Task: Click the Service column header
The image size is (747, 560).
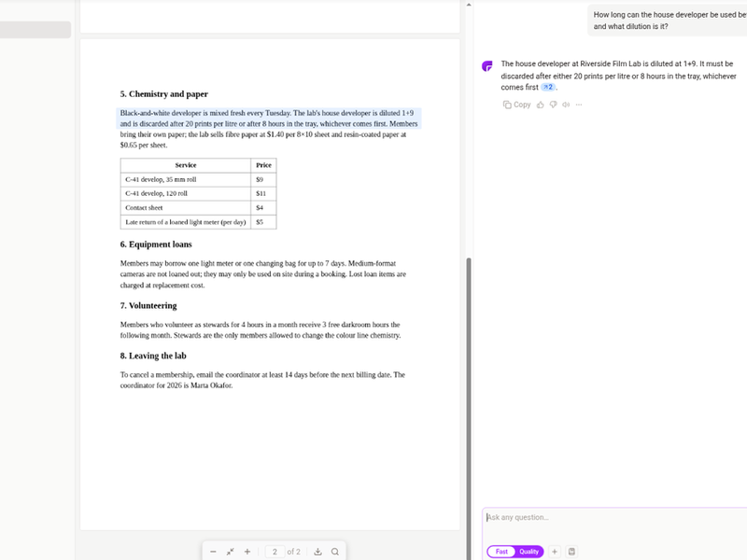Action: (186, 165)
